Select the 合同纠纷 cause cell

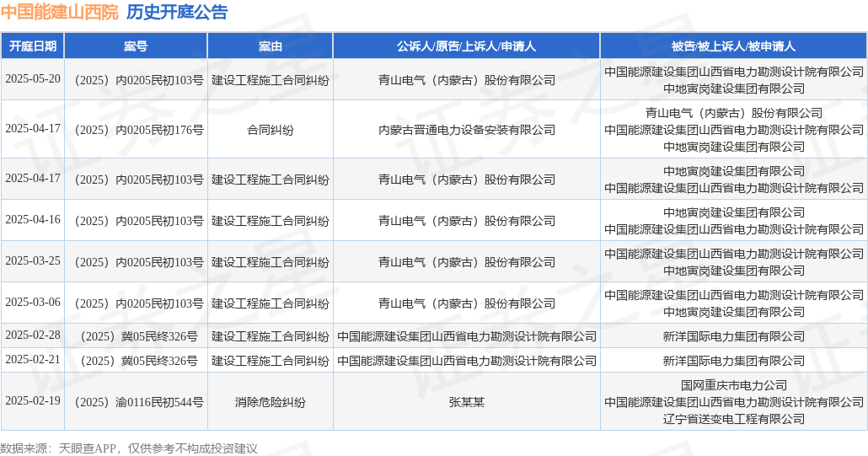(271, 130)
